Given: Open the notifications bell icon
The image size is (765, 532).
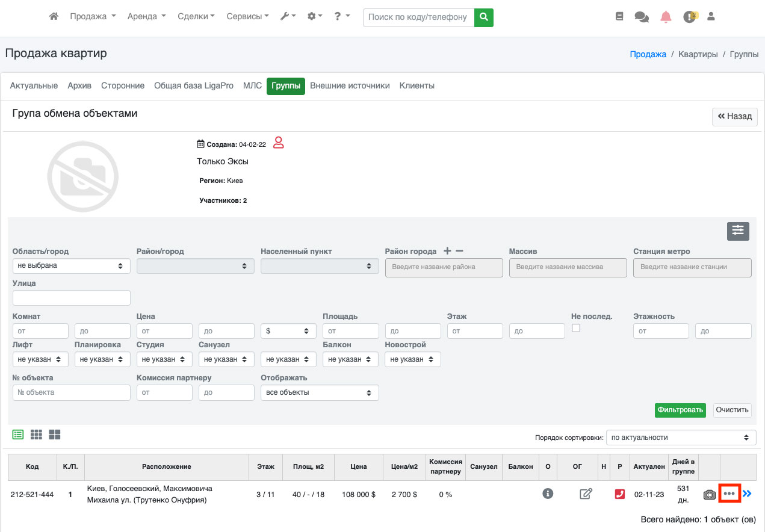Looking at the screenshot, I should [666, 17].
